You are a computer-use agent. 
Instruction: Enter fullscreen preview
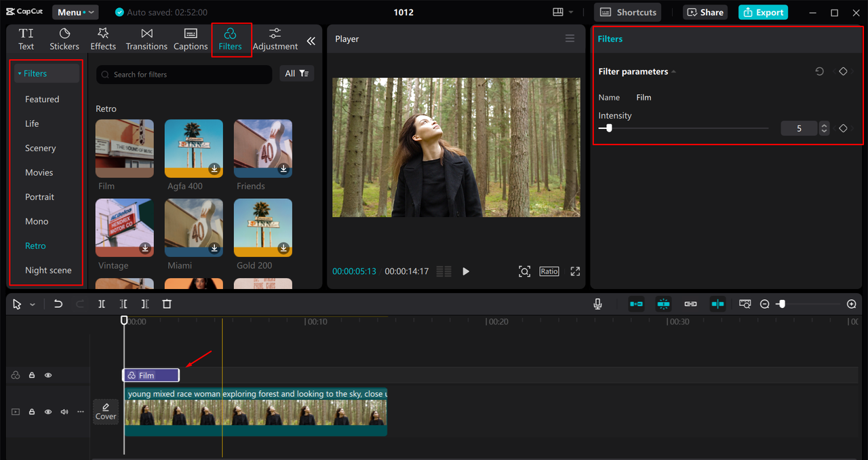[x=575, y=271]
